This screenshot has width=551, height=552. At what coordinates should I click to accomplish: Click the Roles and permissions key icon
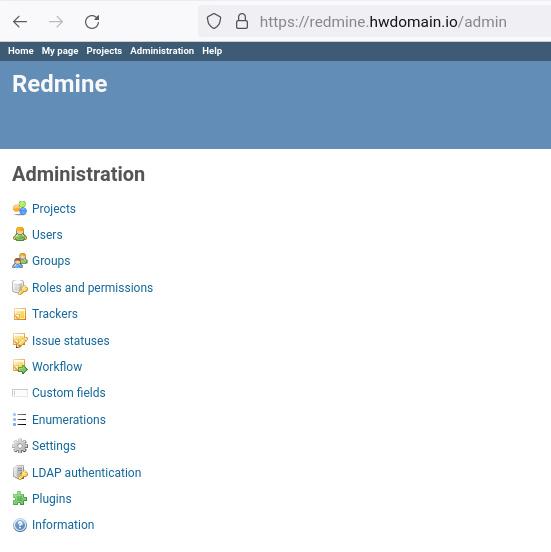point(20,288)
